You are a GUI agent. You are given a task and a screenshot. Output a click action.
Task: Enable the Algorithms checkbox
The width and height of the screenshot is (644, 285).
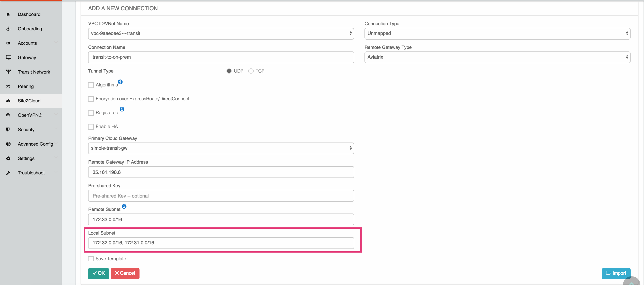coord(91,85)
